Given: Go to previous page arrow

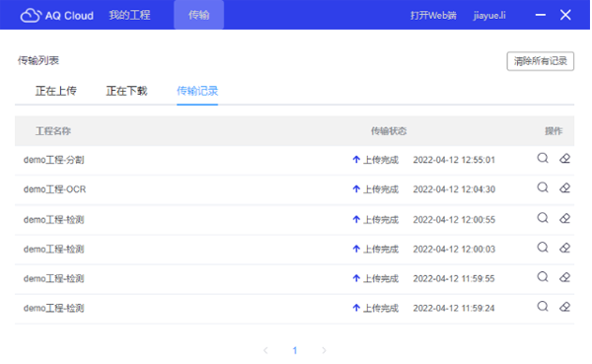Looking at the screenshot, I should (265, 350).
